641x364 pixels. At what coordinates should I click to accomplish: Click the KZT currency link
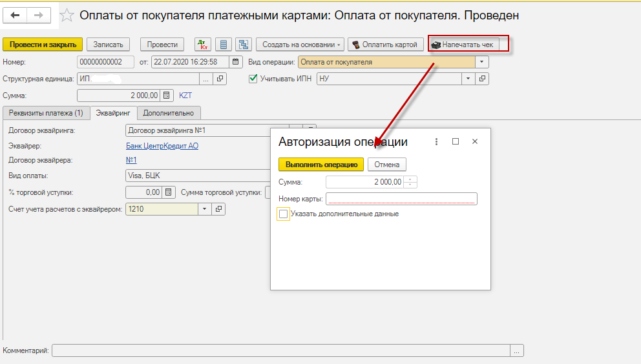pyautogui.click(x=185, y=96)
